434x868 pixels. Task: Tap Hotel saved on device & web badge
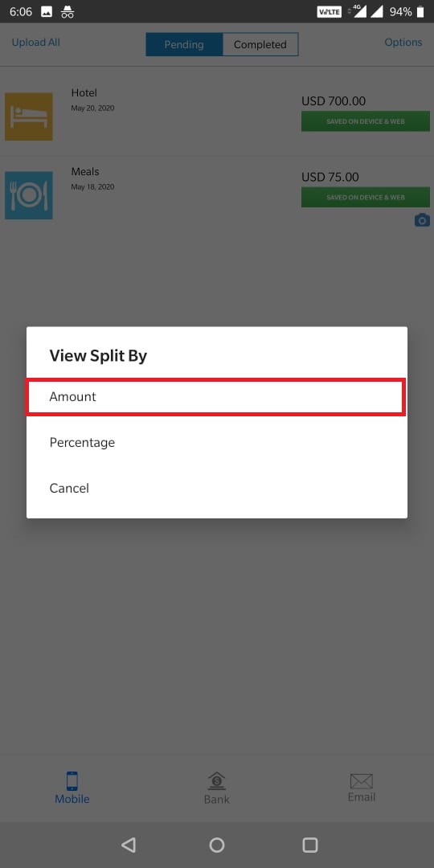[x=366, y=121]
